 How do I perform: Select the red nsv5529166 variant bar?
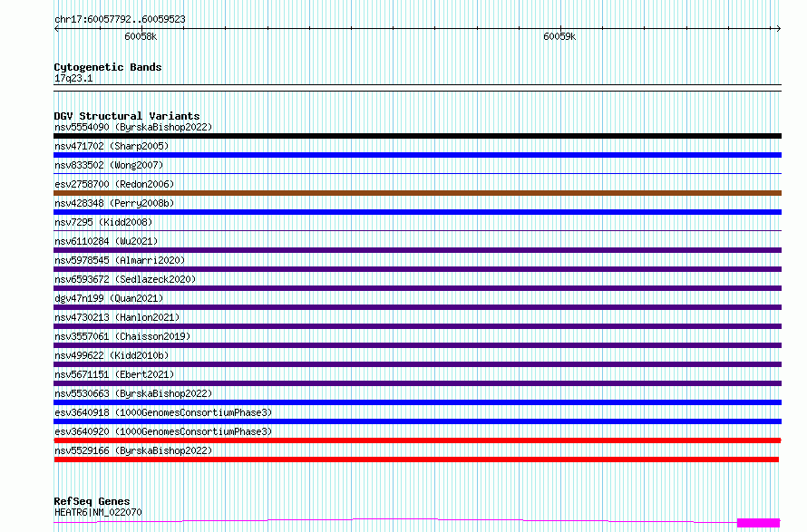pyautogui.click(x=416, y=459)
